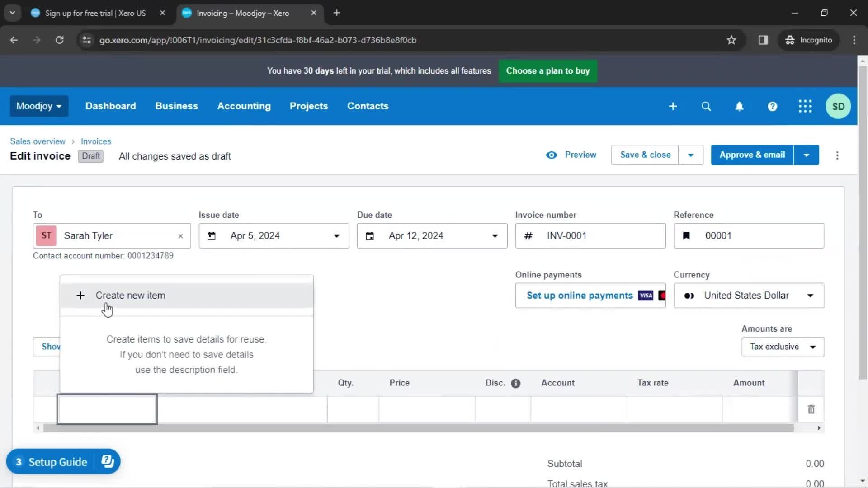Reload the page

point(59,40)
